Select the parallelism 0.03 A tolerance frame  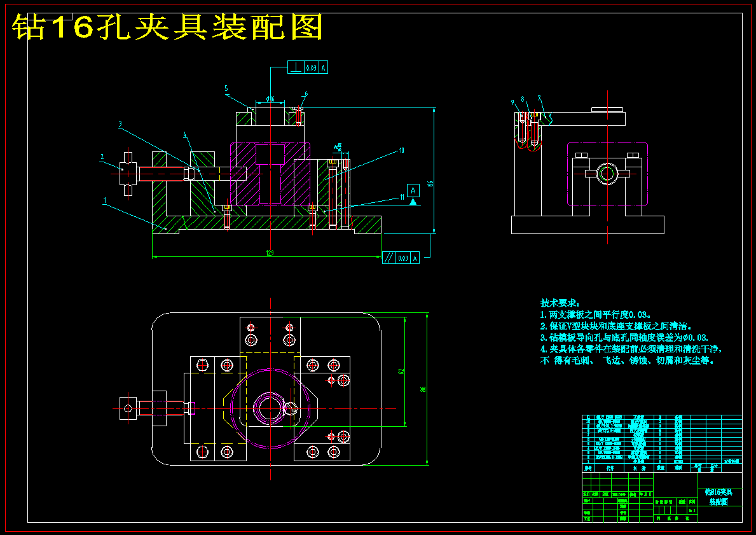pos(401,258)
